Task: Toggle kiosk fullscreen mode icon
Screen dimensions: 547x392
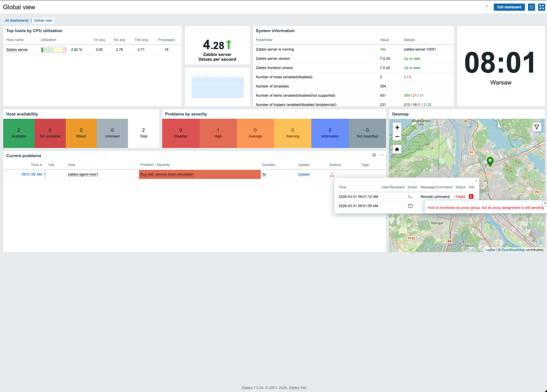Action: (541, 7)
